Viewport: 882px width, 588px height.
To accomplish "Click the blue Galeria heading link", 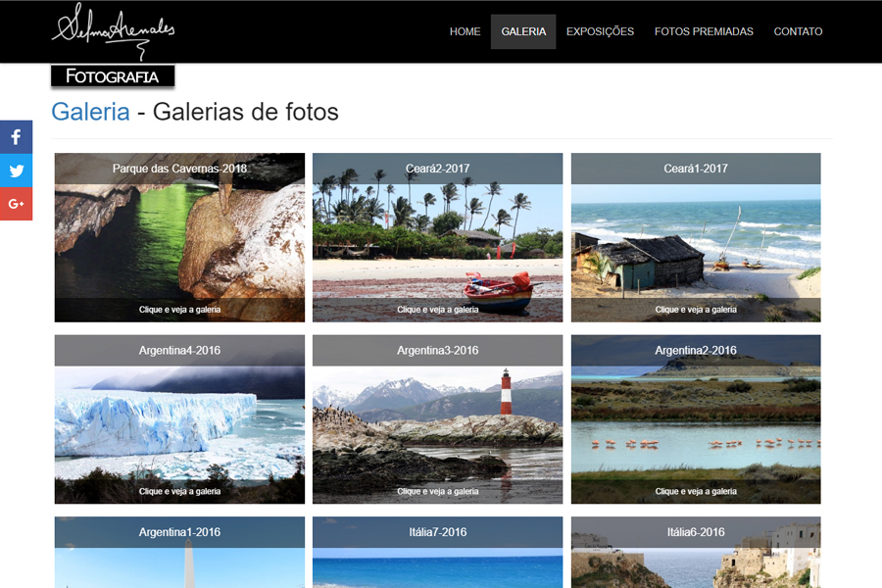I will (90, 112).
